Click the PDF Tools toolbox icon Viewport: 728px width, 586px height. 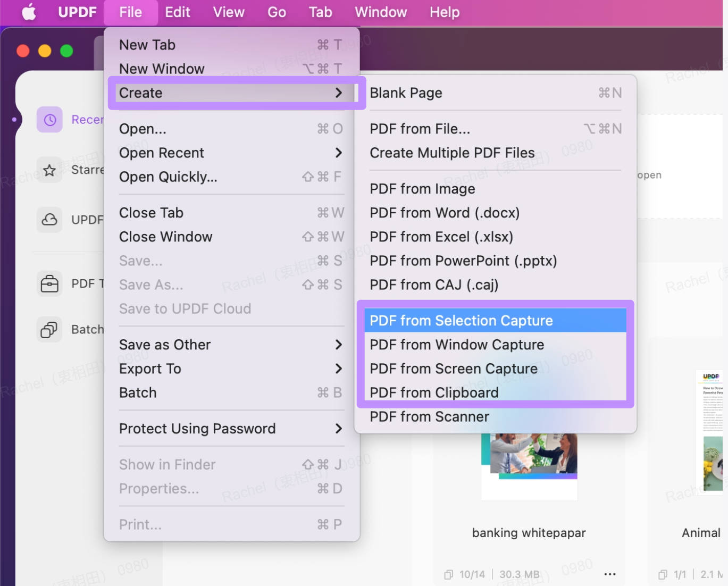[49, 283]
